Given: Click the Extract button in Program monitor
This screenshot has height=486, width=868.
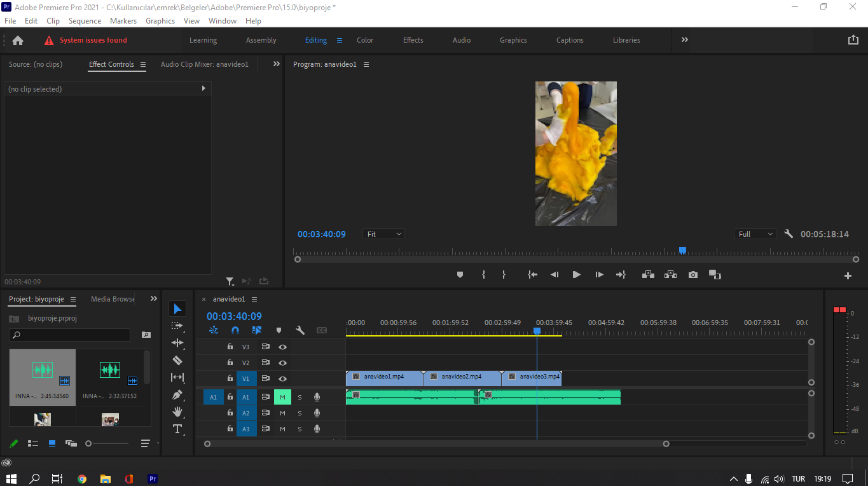Looking at the screenshot, I should [x=670, y=275].
